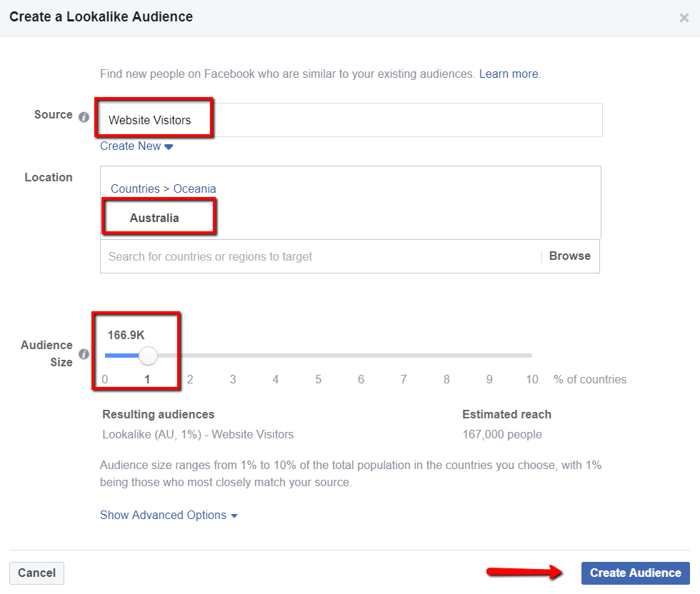The image size is (700, 594).
Task: Click the Learn more link
Action: click(509, 74)
